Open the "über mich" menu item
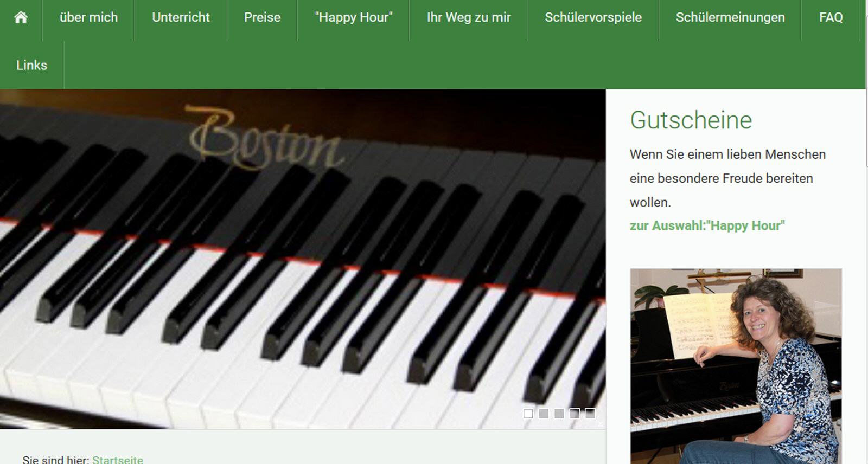The height and width of the screenshot is (464, 868). coord(88,17)
